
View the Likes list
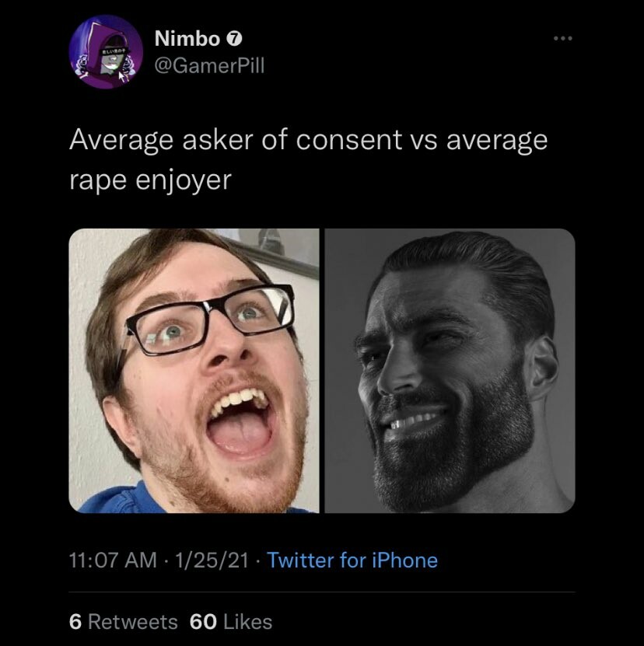click(247, 622)
